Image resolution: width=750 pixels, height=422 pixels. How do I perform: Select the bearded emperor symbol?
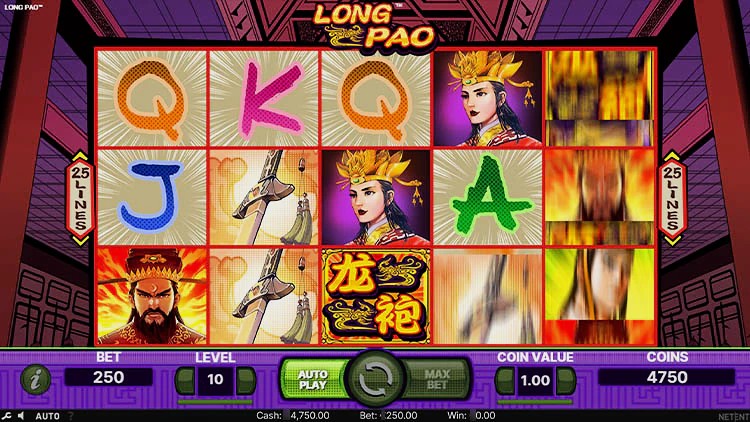(152, 296)
